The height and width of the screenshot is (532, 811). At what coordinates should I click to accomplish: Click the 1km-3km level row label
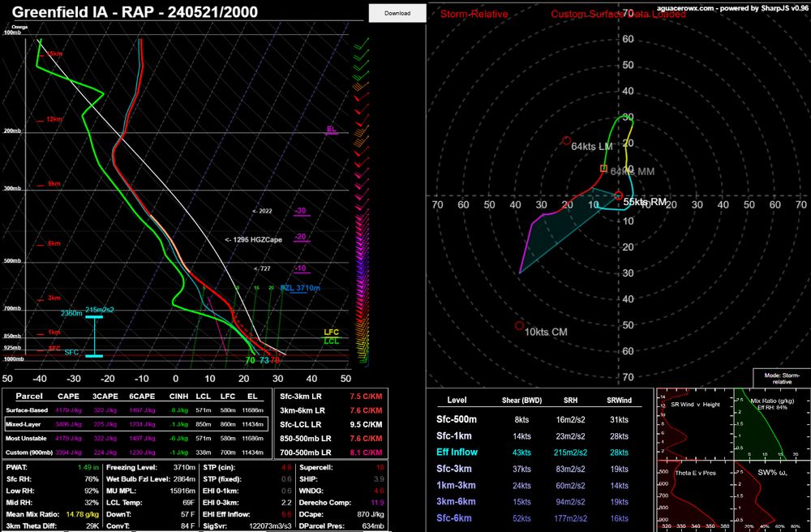[456, 485]
